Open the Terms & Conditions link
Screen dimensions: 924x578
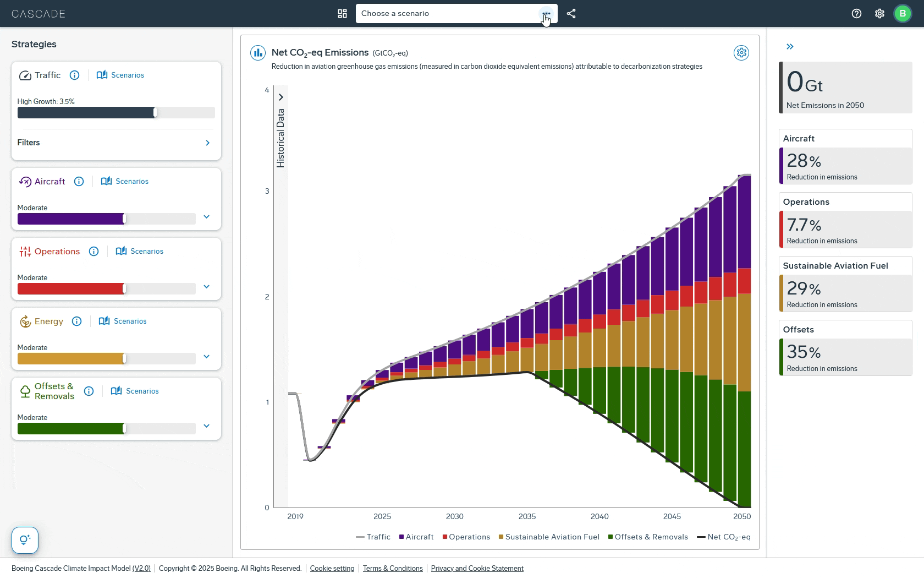pyautogui.click(x=393, y=569)
